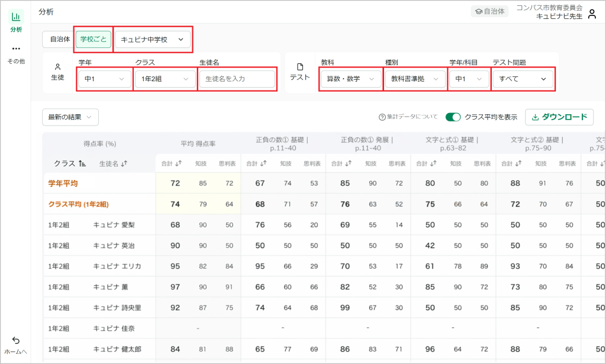
Task: Select student キュビナ エリカ
Action: [x=117, y=266]
